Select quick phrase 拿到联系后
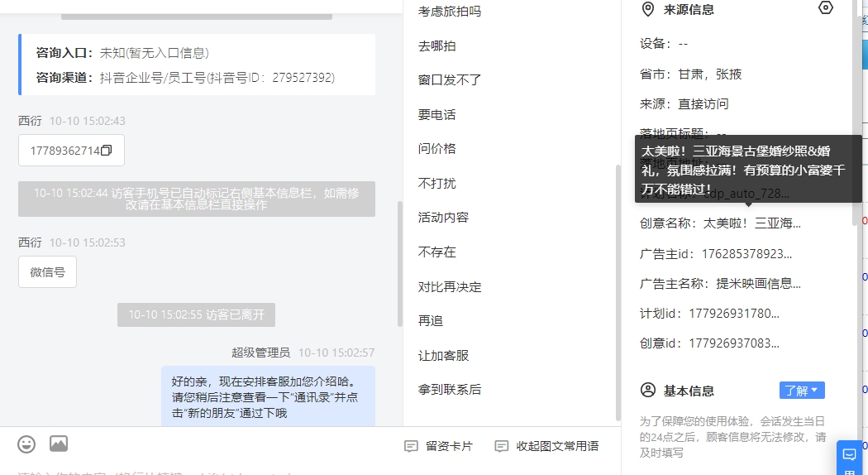868x475 pixels. 450,390
